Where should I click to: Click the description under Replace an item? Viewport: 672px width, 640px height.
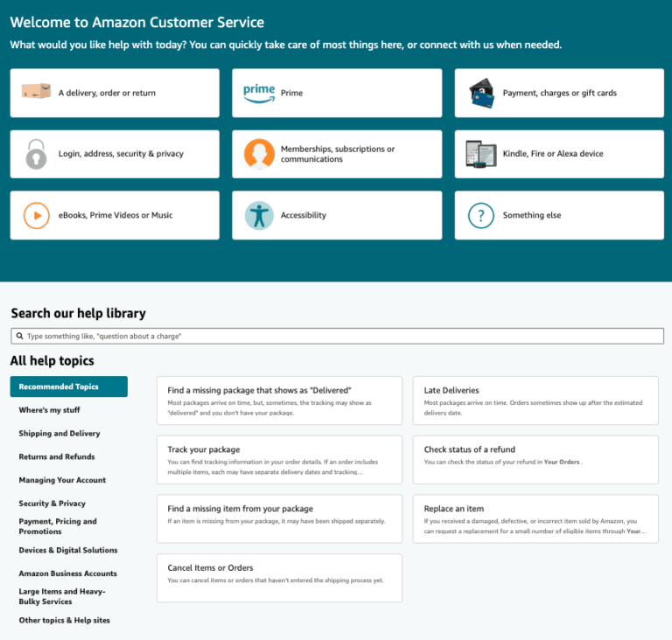535,526
